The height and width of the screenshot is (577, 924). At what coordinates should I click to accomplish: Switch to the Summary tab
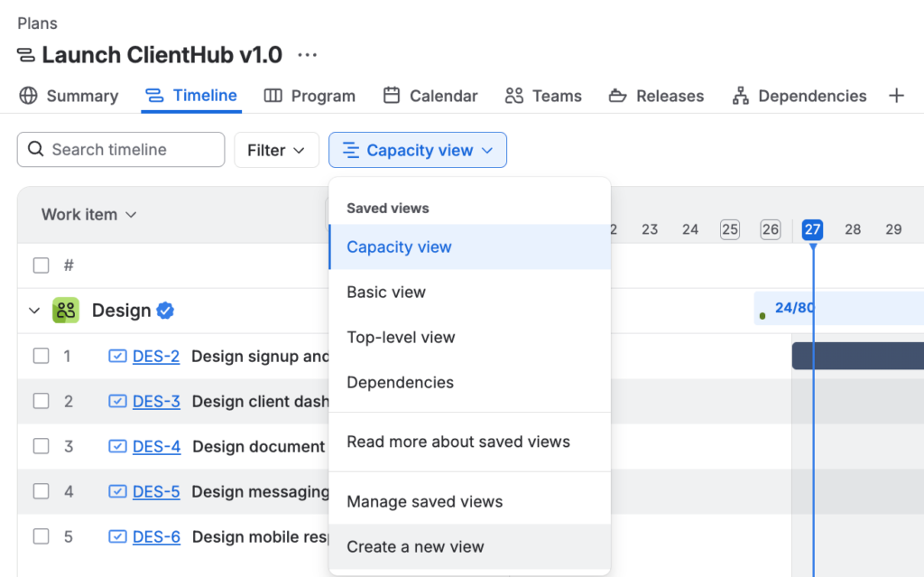(x=69, y=96)
